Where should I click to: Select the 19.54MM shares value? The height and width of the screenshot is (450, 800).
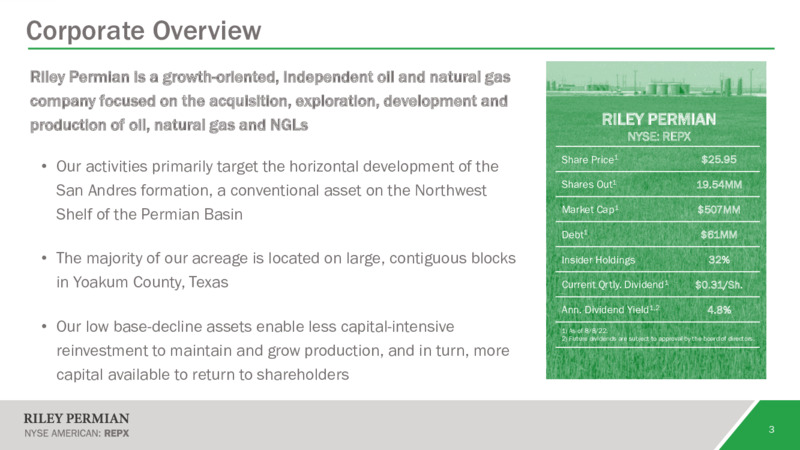point(718,184)
